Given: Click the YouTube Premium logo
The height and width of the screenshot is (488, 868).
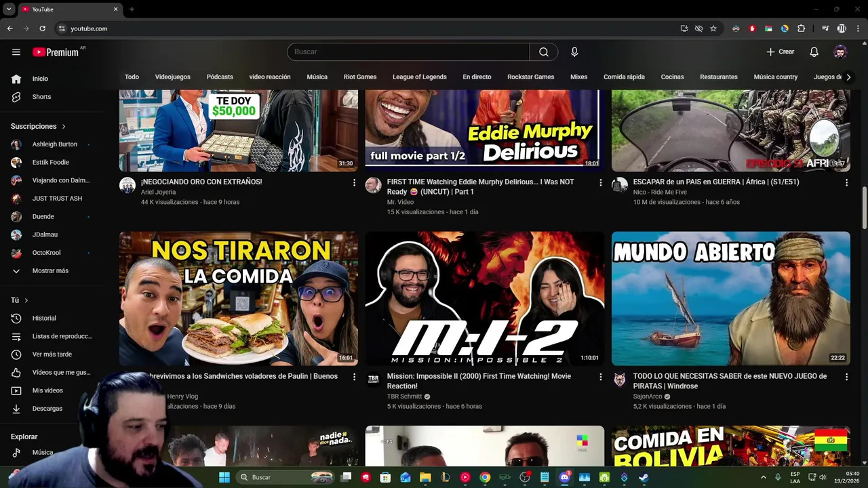Looking at the screenshot, I should 56,52.
